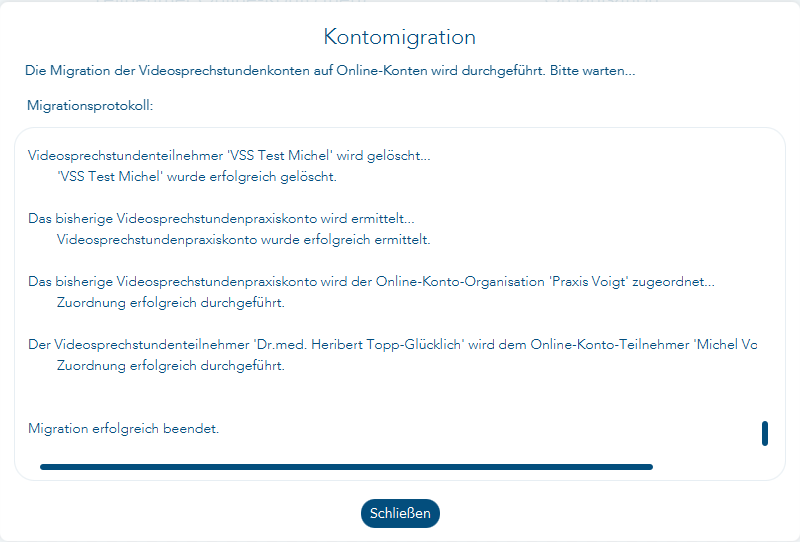Click 'Das bisherige Videosprechstundenpraxiskonto wird ermittelt' line

(221, 219)
